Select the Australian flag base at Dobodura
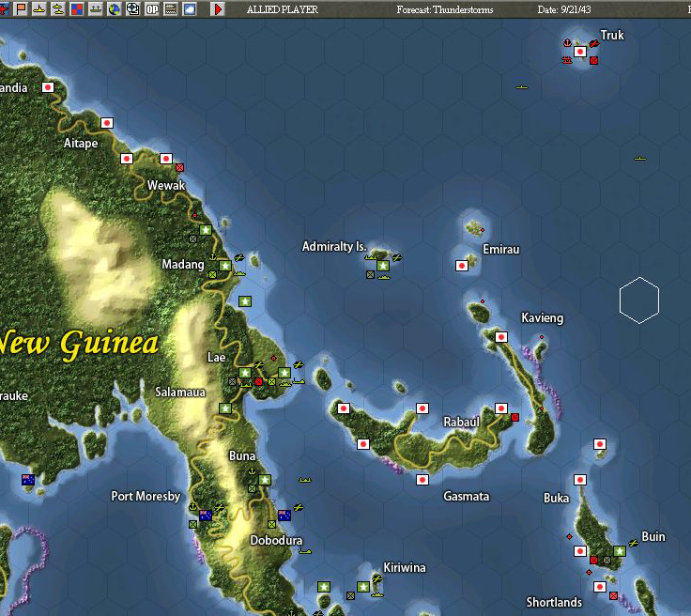 point(284,516)
